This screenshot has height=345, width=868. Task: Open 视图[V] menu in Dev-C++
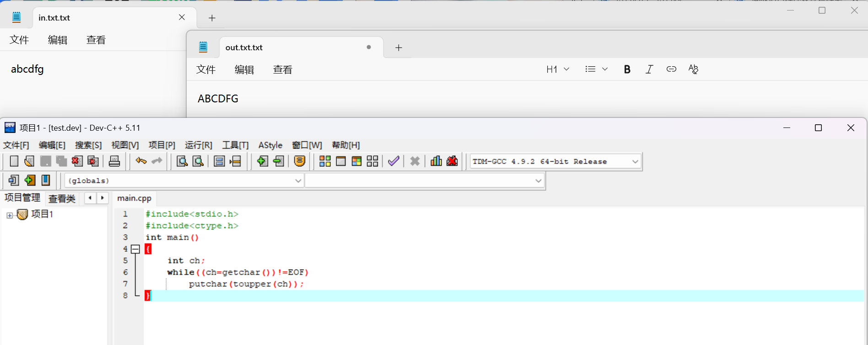coord(125,145)
